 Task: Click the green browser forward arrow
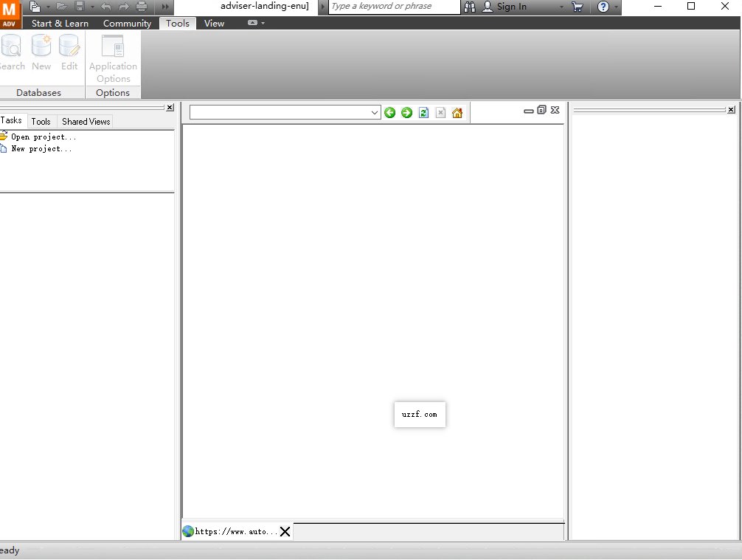click(406, 113)
